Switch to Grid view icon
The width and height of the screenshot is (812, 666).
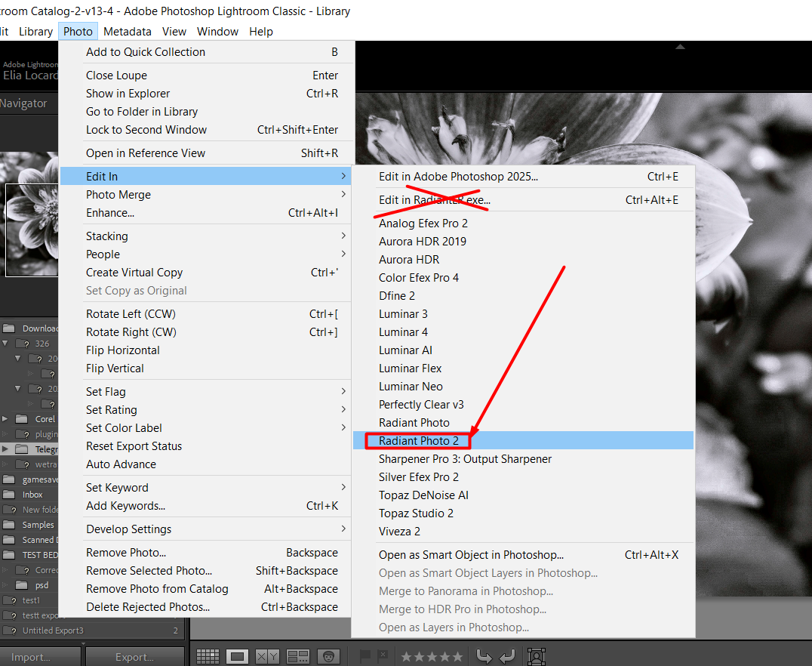[x=208, y=656]
